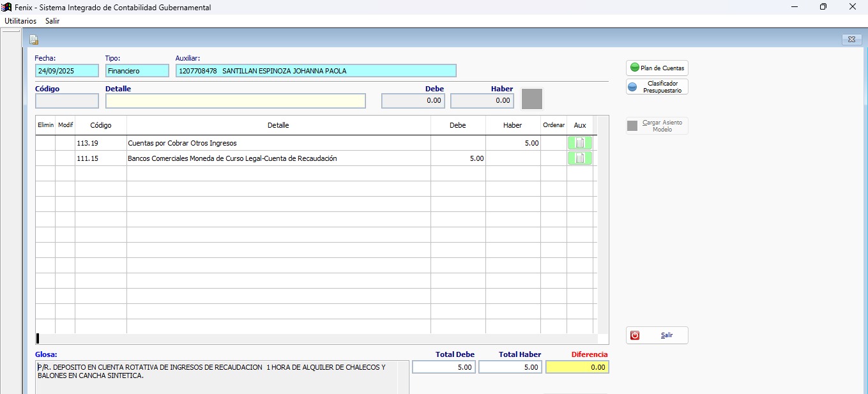Close the inner entry window

851,40
